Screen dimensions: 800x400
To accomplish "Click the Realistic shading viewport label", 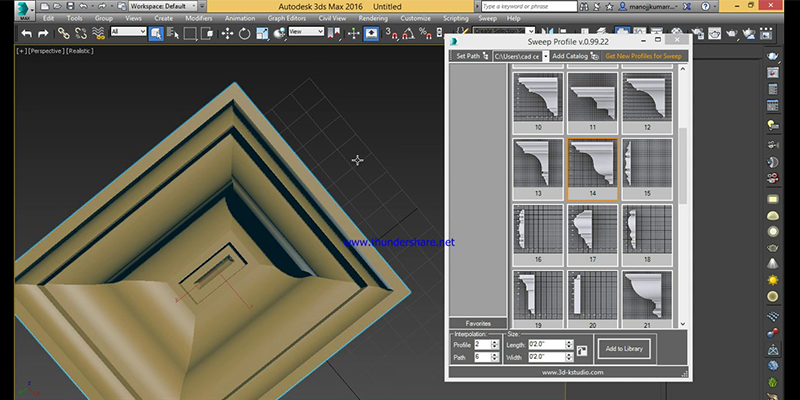I will tap(80, 51).
